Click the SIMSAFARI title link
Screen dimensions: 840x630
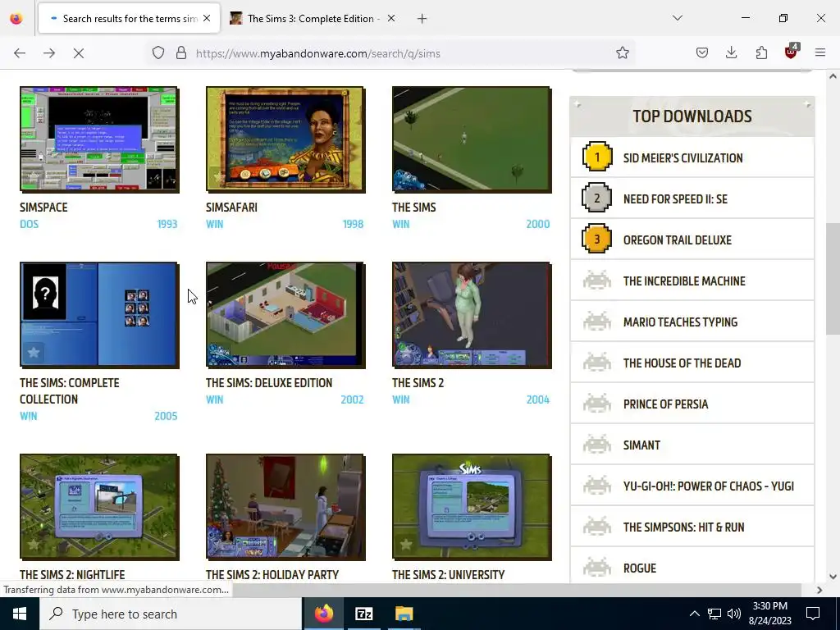click(231, 208)
